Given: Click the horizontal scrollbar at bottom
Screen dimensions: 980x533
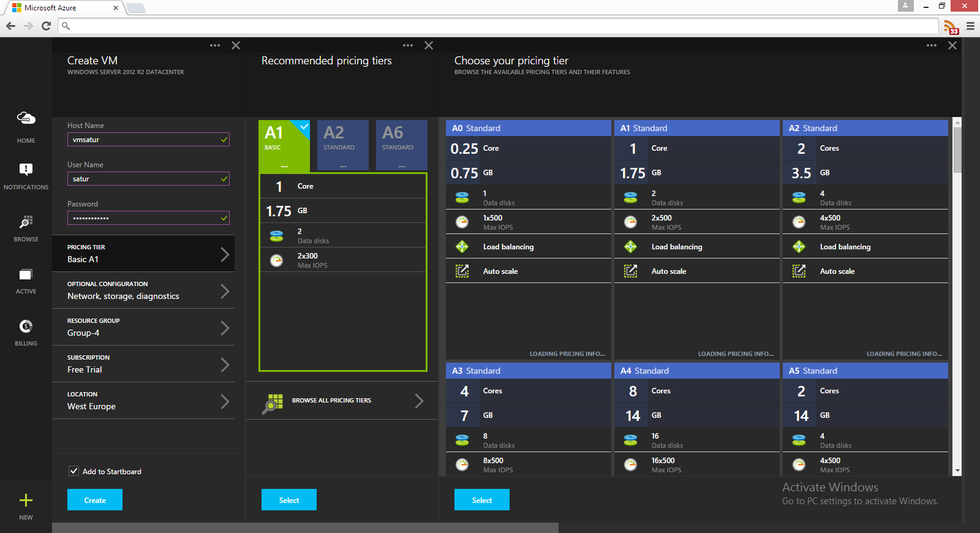Looking at the screenshot, I should click(x=305, y=527).
